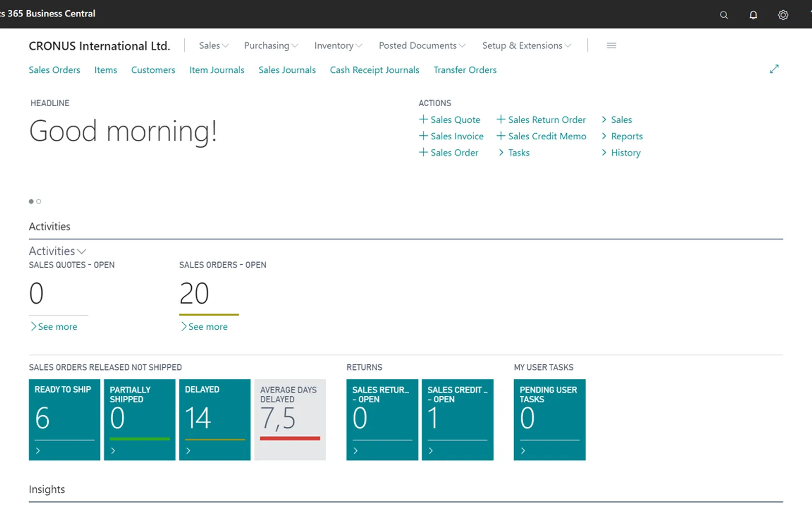812x508 pixels.
Task: Click plus icon for Sales Invoice
Action: pyautogui.click(x=423, y=136)
